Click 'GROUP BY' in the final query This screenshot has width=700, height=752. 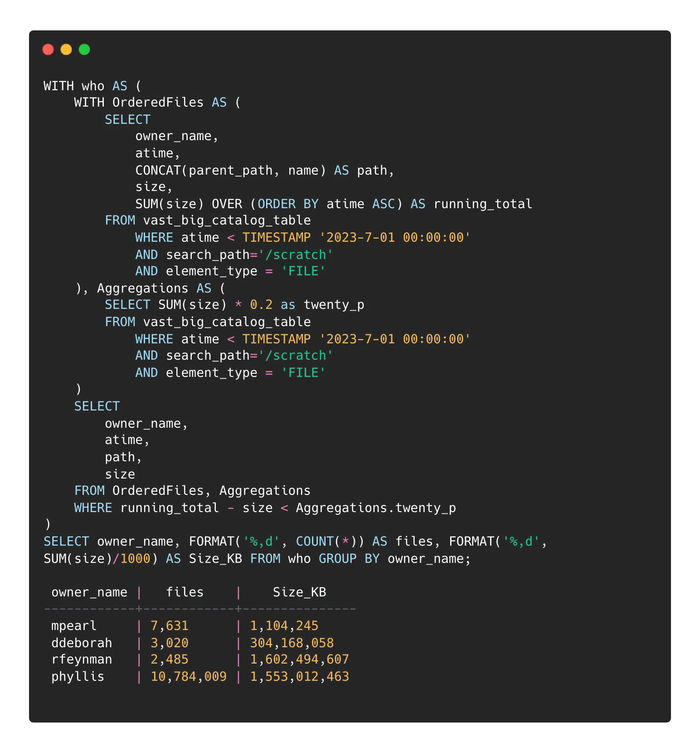click(x=349, y=559)
